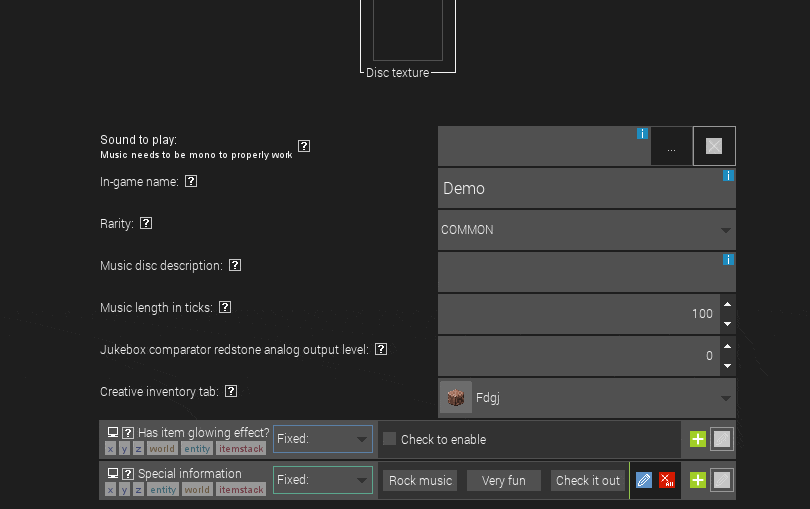Click Music length field showing 100
Viewport: 810px width, 509px height.
pyautogui.click(x=579, y=314)
